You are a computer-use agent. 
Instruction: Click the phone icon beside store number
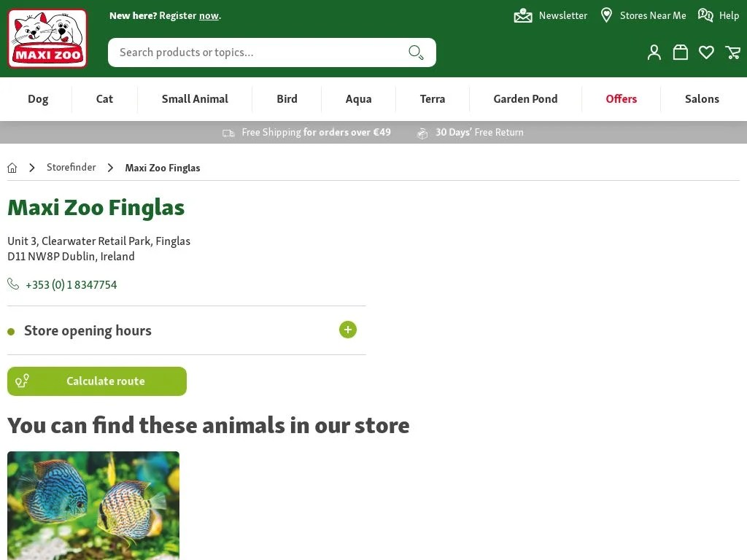pyautogui.click(x=13, y=284)
